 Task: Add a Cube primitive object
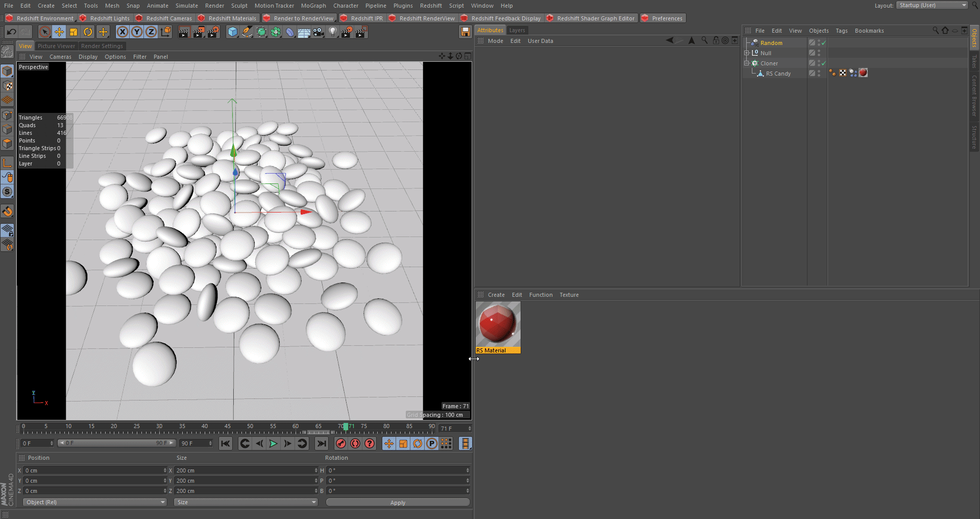tap(233, 32)
